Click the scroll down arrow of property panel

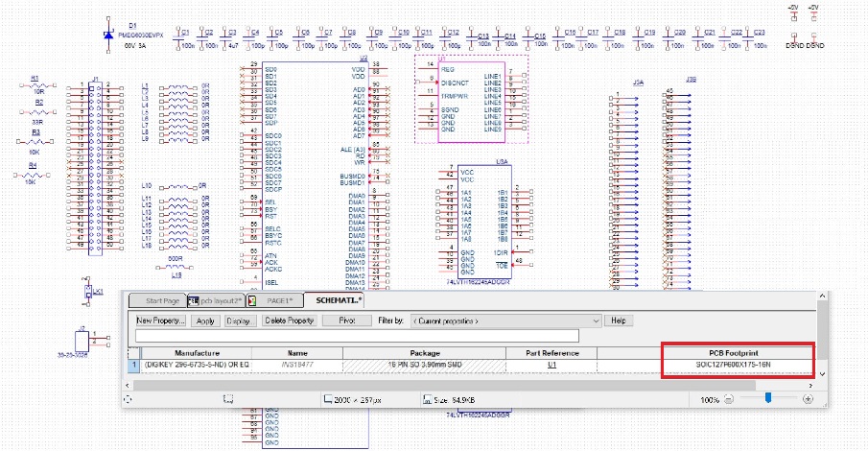coord(821,373)
